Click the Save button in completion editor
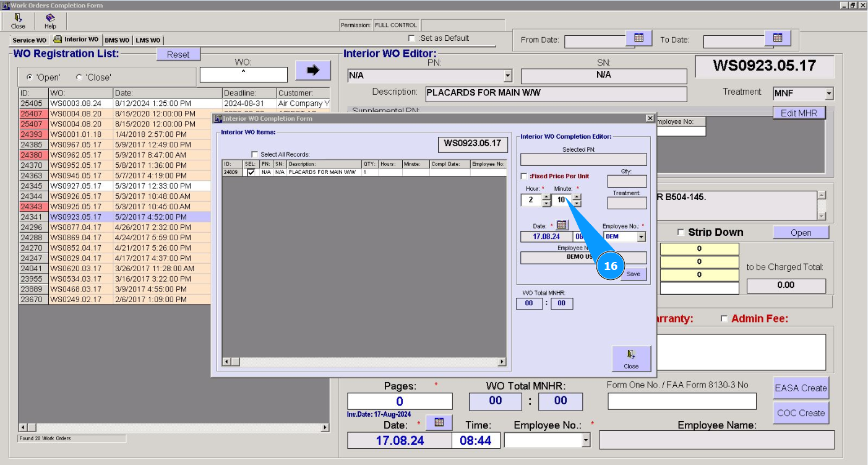Screen dimensions: 868x465 pyautogui.click(x=634, y=274)
